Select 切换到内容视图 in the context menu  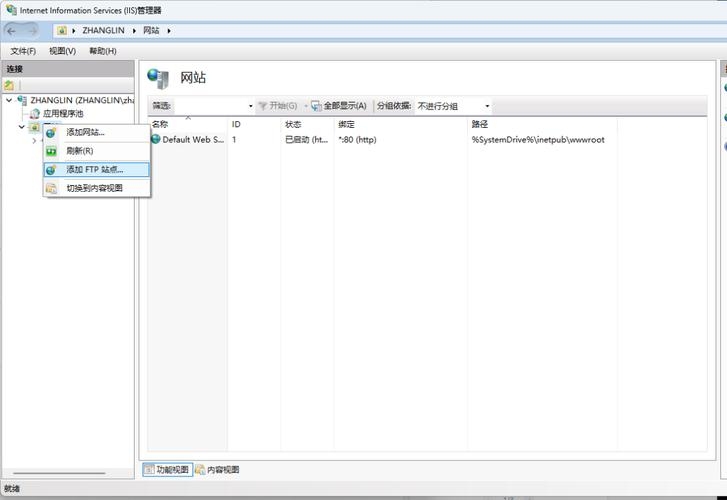tap(94, 188)
